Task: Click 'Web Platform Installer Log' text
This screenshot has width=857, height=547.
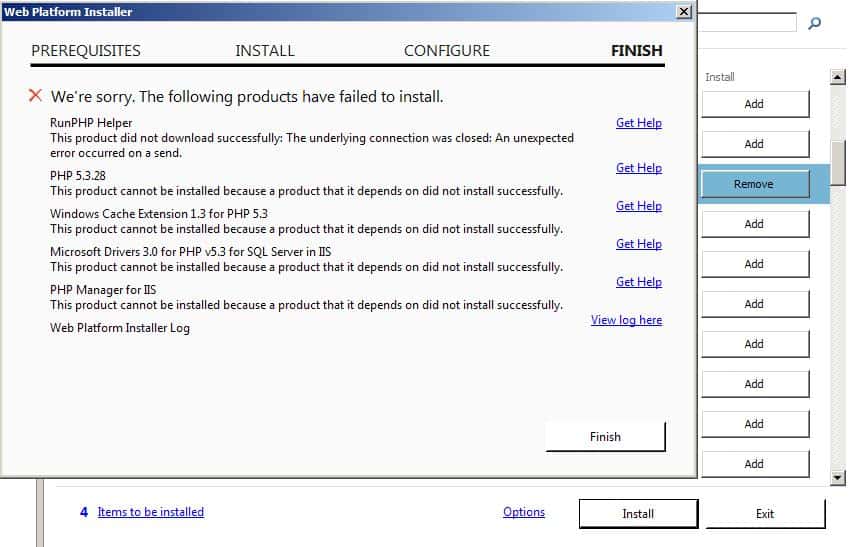Action: (x=120, y=328)
